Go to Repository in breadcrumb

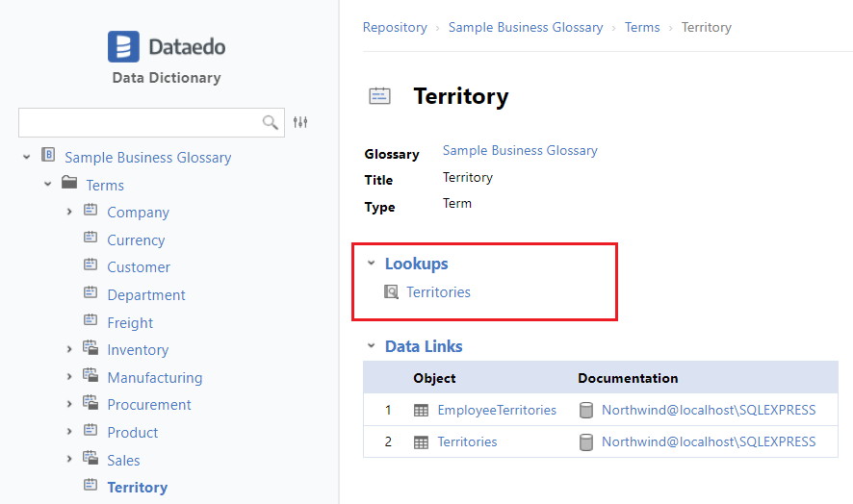point(395,28)
